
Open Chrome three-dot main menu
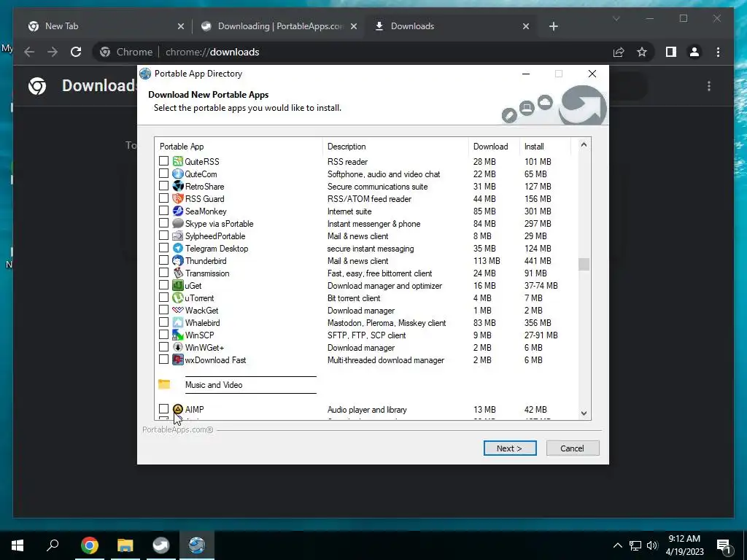coord(718,52)
